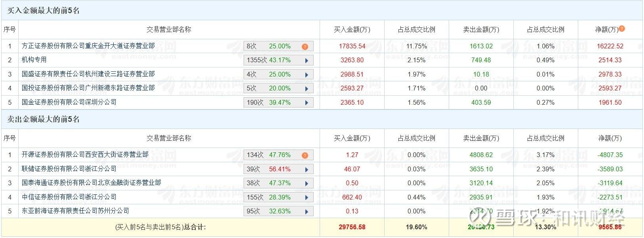This screenshot has width=644, height=238.
Task: Expand arrow in 国盛证券 4次 box
Action: coord(307,75)
